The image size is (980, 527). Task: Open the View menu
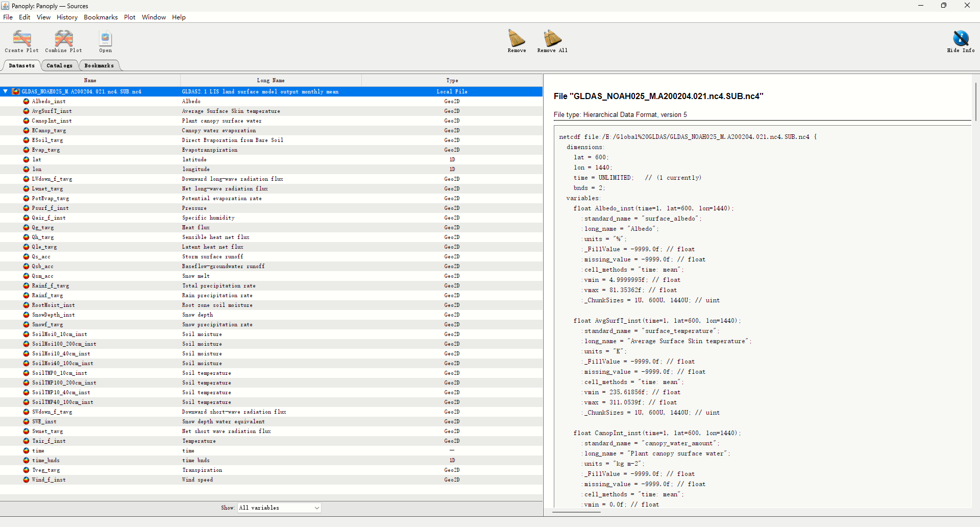[43, 17]
